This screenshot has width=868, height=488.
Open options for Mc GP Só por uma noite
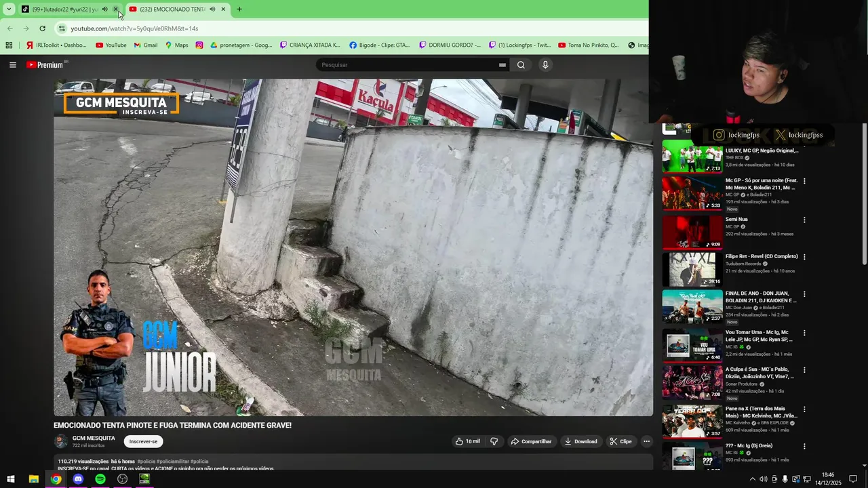(x=804, y=181)
